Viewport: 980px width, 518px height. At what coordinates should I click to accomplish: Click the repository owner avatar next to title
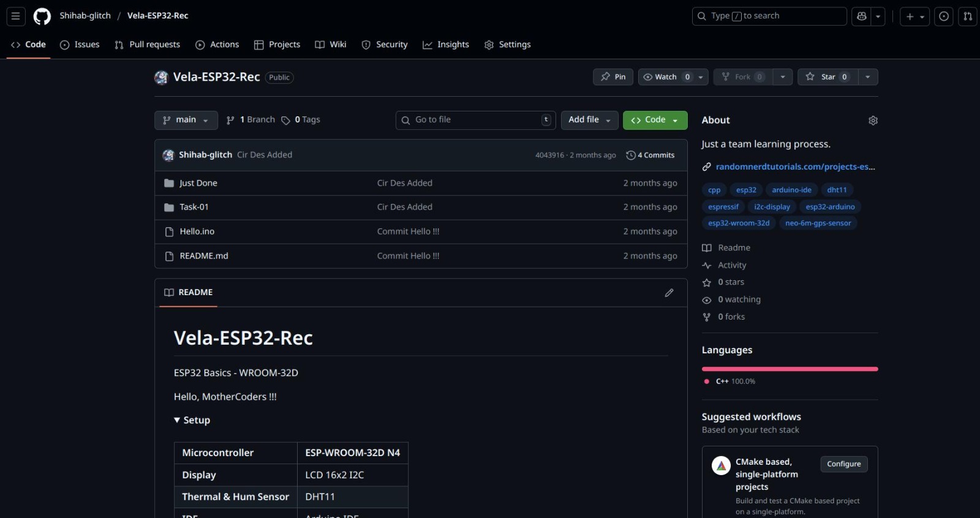tap(161, 77)
